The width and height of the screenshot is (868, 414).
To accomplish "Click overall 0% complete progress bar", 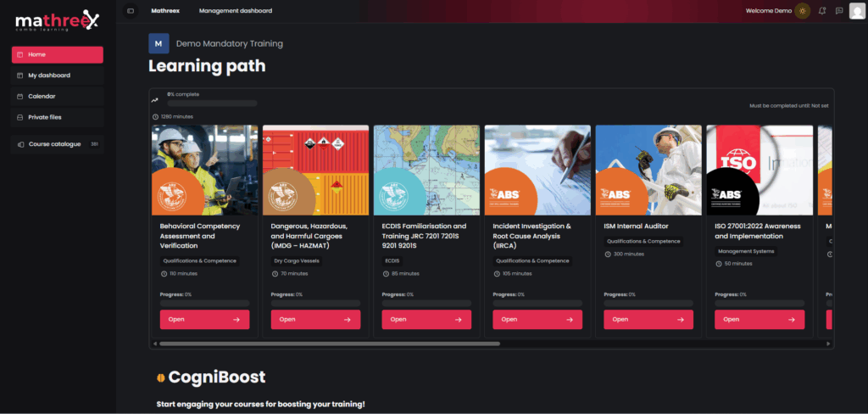I will [x=212, y=103].
